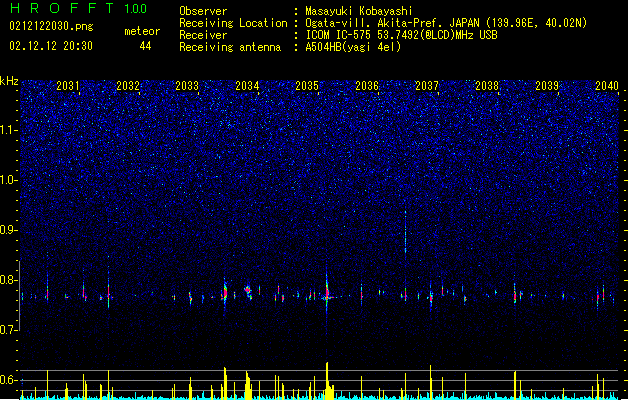Click the 2040 time marker
This screenshot has height=400, width=629.
tap(607, 86)
